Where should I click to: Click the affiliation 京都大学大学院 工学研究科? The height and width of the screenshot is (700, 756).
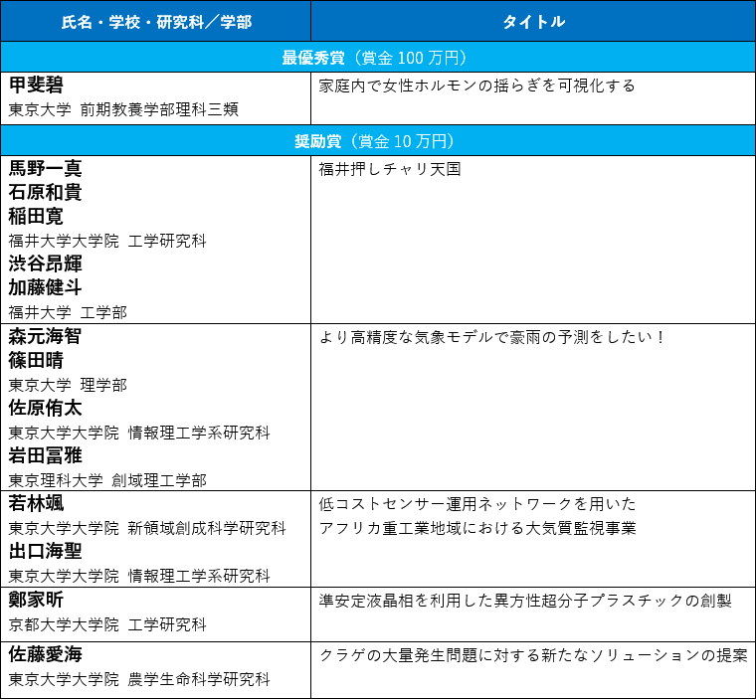click(107, 624)
